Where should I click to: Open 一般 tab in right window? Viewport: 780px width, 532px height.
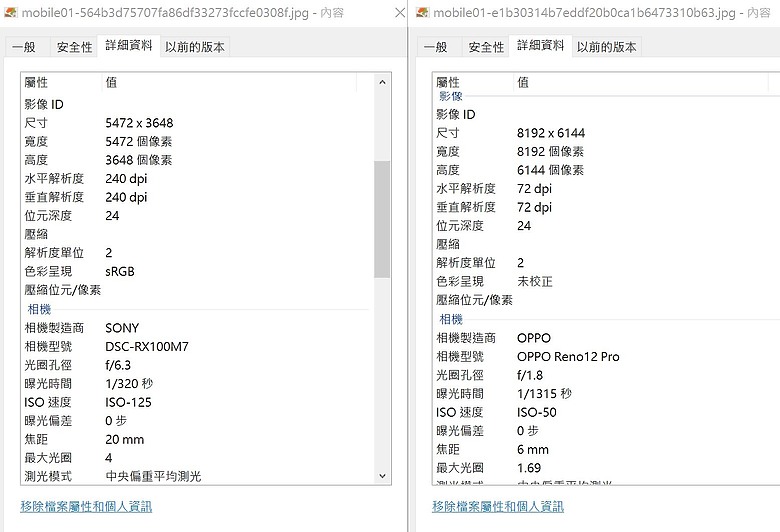(435, 47)
